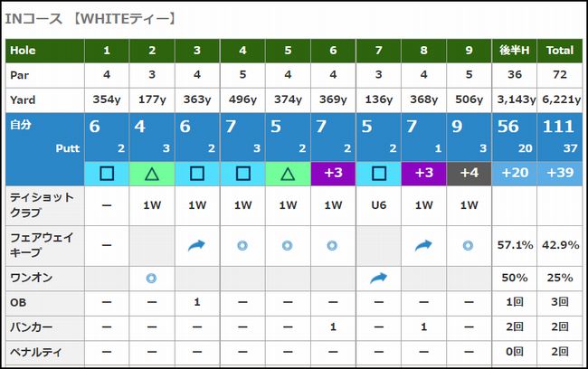Select the one-on arrow icon for hole 7

[x=379, y=279]
